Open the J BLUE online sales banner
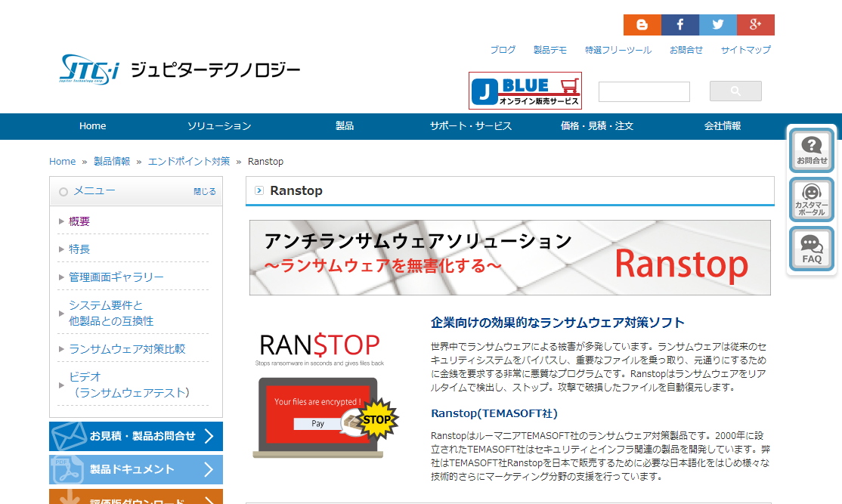Screen dimensions: 842x504 525,91
